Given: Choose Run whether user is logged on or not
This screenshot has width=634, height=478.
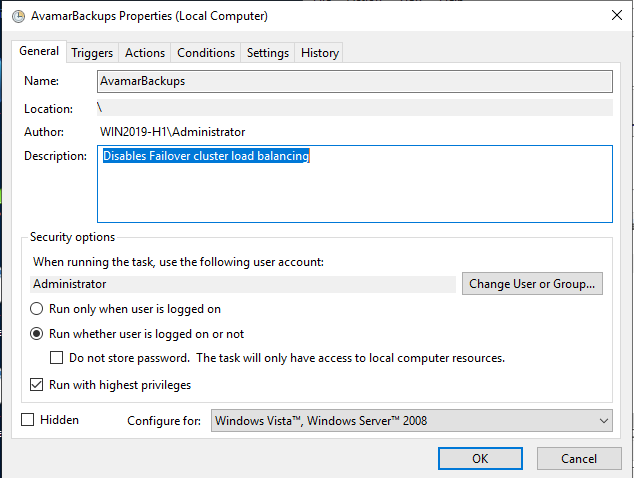Looking at the screenshot, I should 37,334.
